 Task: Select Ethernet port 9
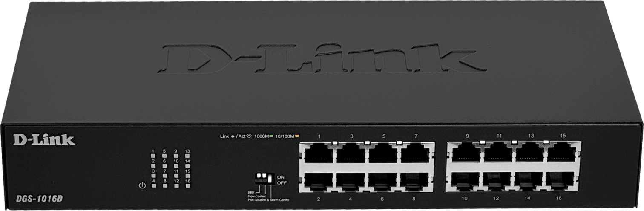tap(466, 153)
